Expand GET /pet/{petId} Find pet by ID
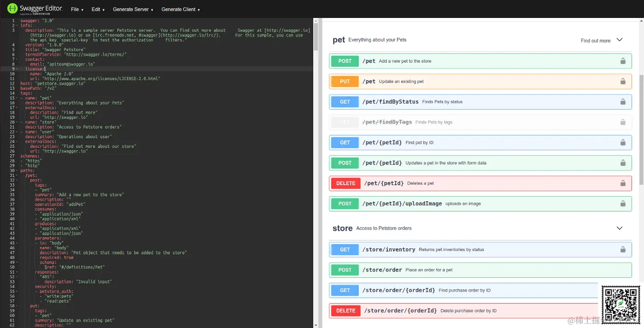 pos(480,142)
